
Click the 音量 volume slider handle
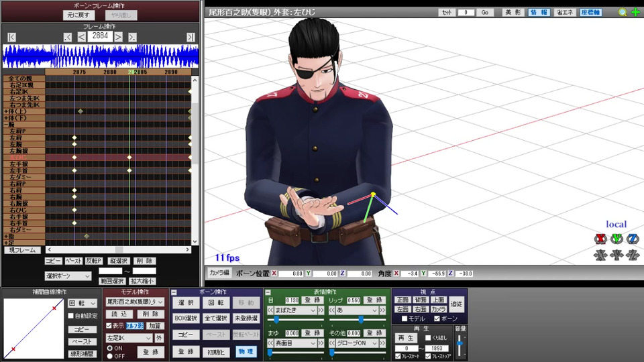coord(460,343)
